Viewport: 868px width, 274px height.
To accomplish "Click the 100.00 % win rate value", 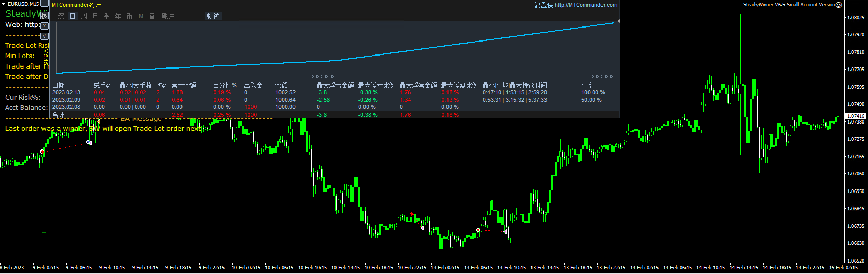I will tap(593, 92).
